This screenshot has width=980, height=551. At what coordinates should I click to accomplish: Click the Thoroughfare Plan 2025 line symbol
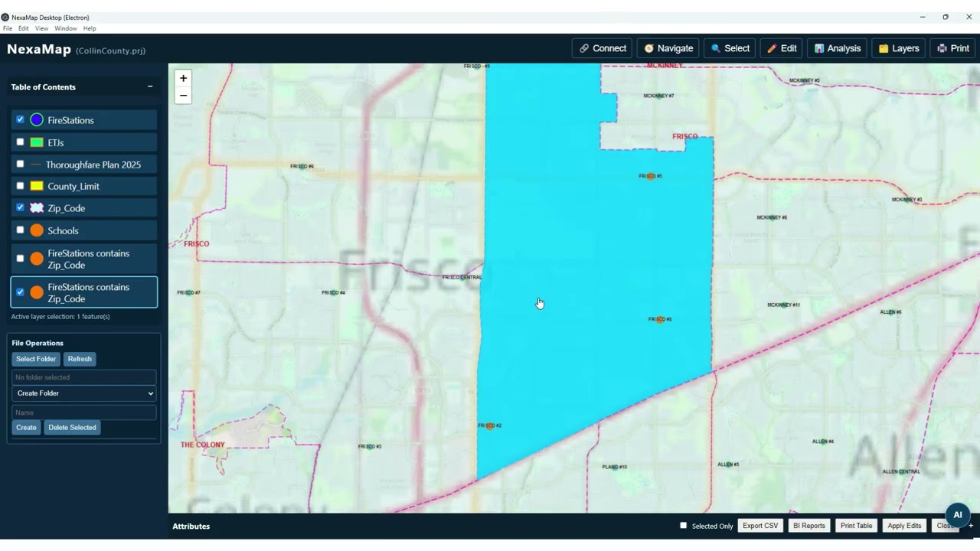[x=35, y=165]
